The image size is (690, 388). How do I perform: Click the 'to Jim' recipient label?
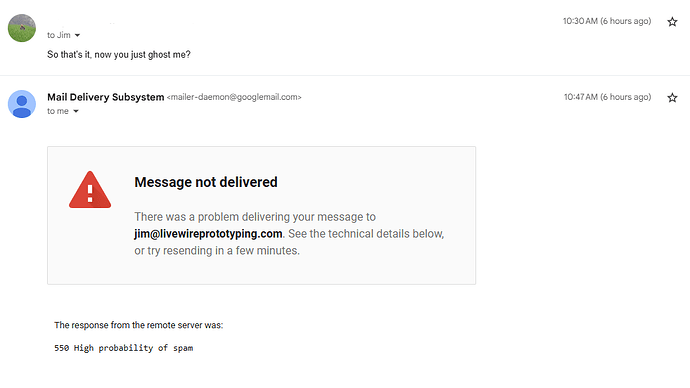[59, 35]
